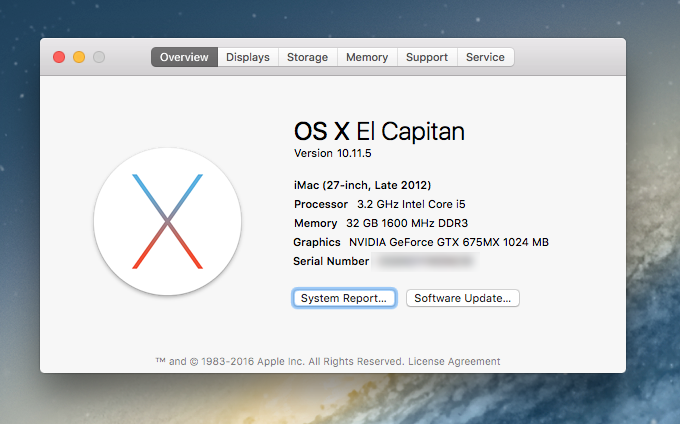Click NVIDIA GeForce GTX 675MX 1024 MB text
This screenshot has width=680, height=424.
(x=449, y=242)
